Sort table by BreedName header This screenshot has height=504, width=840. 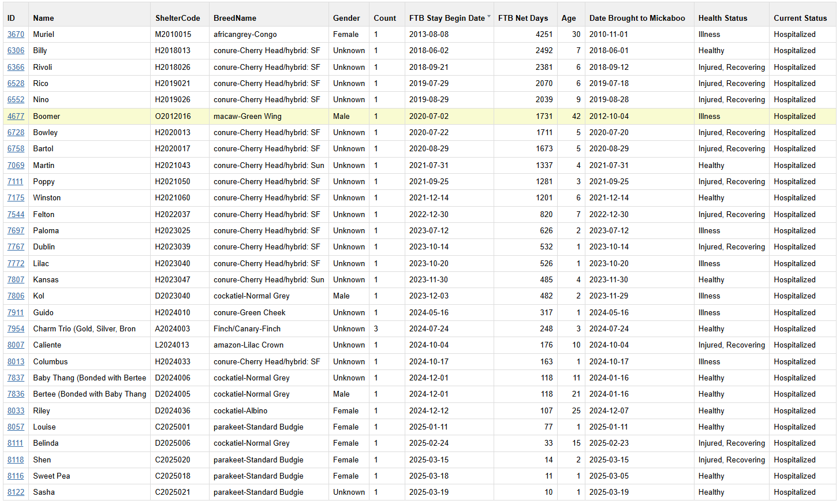[234, 18]
